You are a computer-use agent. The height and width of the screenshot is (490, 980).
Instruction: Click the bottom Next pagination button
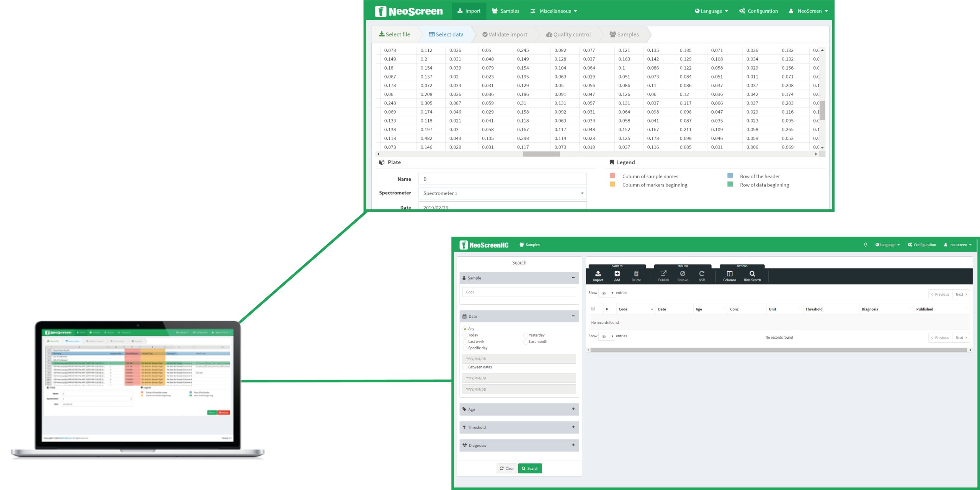coord(961,338)
